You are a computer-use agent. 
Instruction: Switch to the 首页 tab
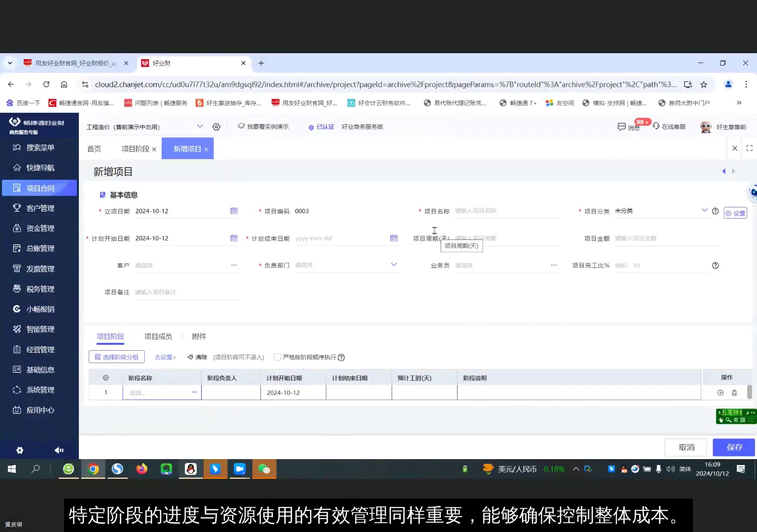(x=94, y=148)
